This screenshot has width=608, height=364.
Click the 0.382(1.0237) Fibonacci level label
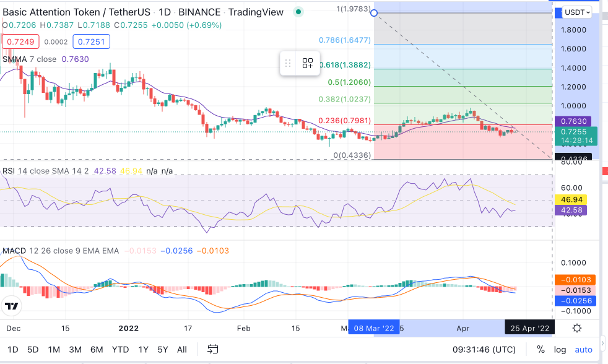(x=345, y=99)
